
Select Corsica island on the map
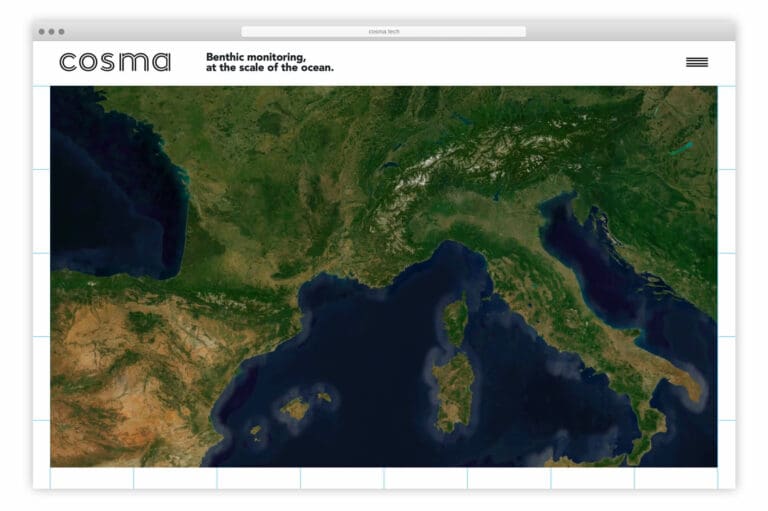pos(456,320)
